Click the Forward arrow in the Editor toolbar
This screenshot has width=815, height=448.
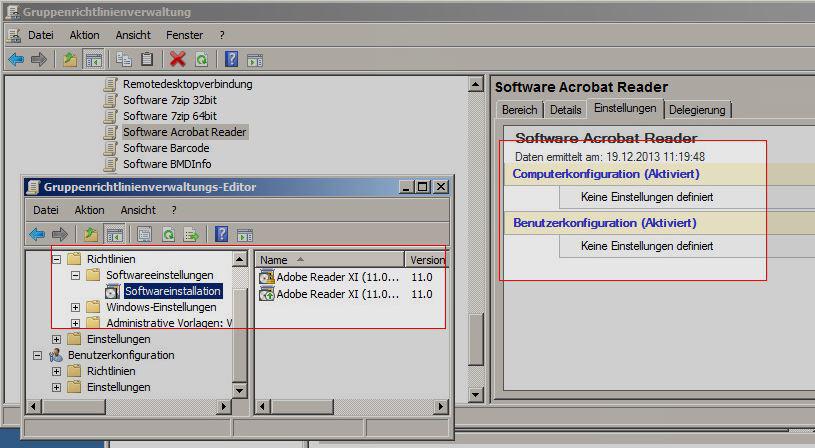[x=60, y=234]
